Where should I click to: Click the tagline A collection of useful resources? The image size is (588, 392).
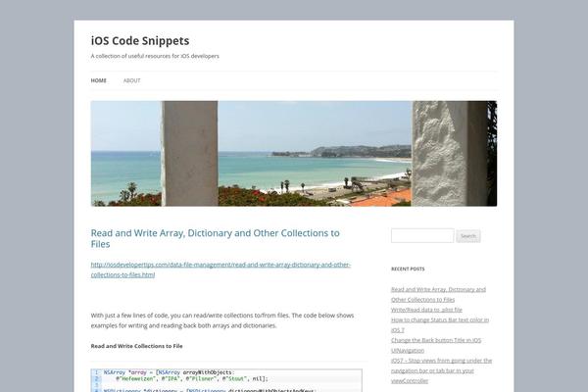point(155,56)
